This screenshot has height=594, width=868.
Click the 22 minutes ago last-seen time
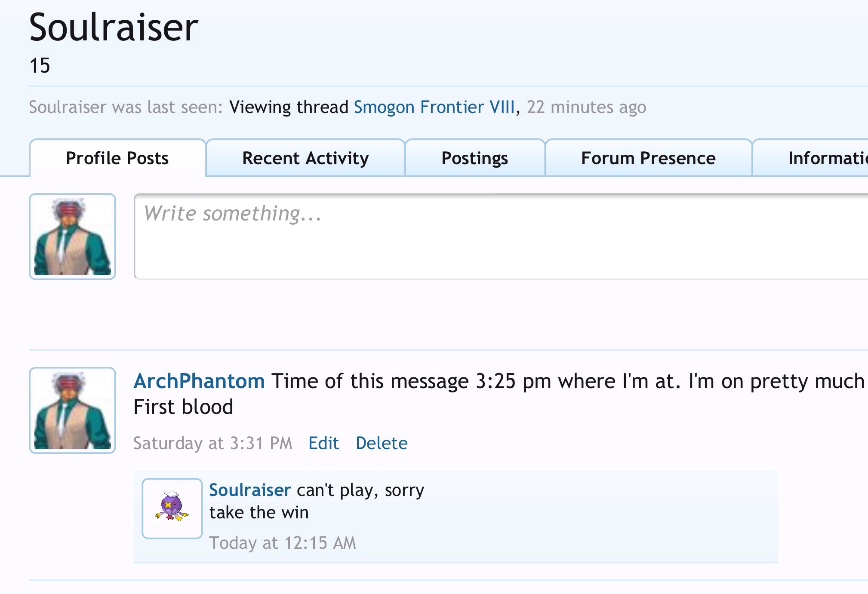[586, 107]
